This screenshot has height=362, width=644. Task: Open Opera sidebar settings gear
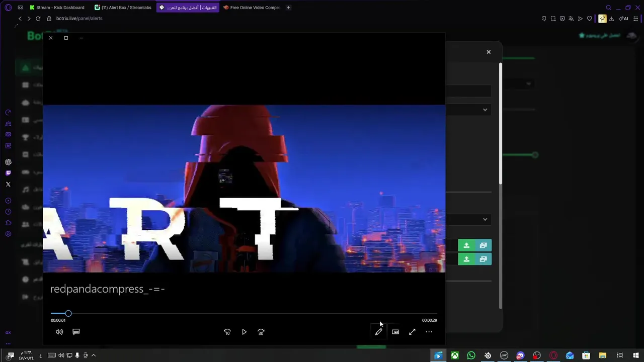(x=8, y=234)
